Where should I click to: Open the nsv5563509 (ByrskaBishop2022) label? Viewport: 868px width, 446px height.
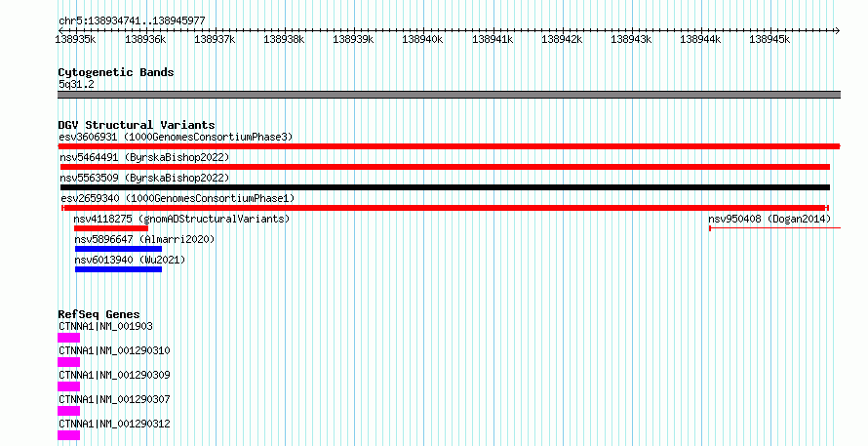pos(144,178)
